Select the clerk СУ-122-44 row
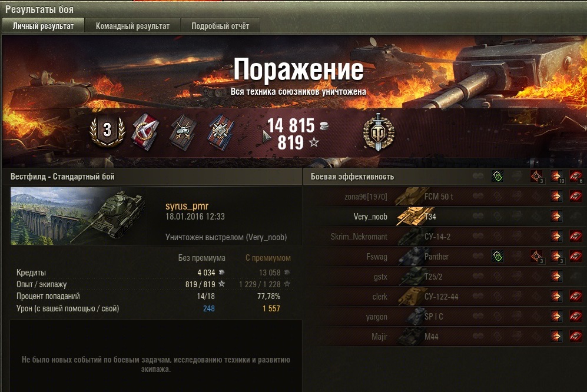The height and width of the screenshot is (392, 587). click(x=445, y=297)
